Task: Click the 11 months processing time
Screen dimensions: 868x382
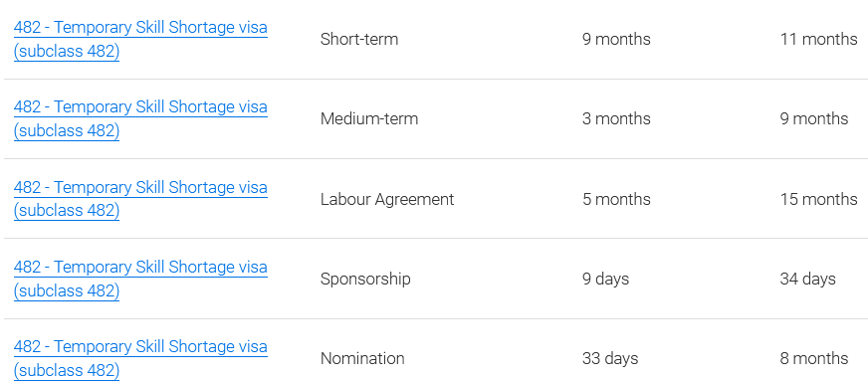Action: coord(819,40)
